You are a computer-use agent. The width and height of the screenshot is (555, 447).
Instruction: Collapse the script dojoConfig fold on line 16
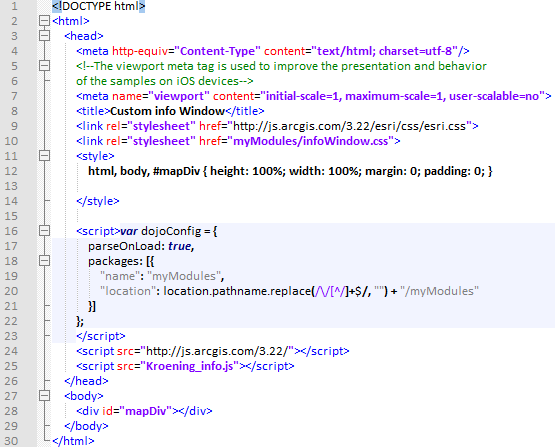[44, 231]
